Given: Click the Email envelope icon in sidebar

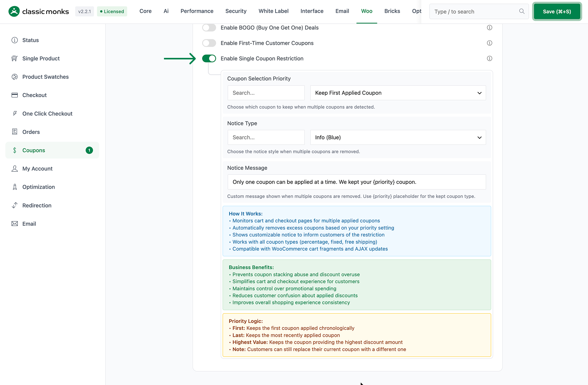Looking at the screenshot, I should (x=15, y=224).
